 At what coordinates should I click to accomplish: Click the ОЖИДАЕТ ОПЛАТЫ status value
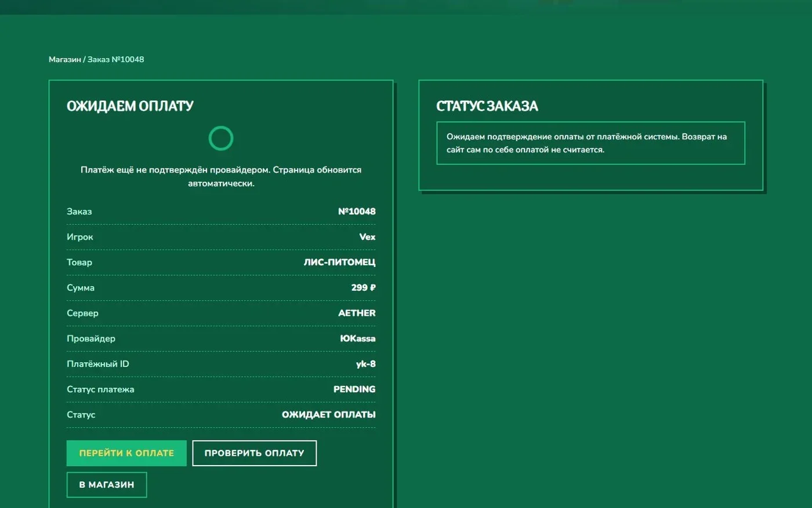(329, 415)
